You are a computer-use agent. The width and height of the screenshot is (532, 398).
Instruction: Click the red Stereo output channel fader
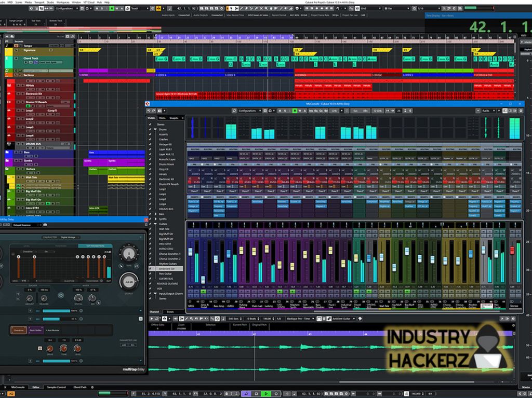click(512, 251)
